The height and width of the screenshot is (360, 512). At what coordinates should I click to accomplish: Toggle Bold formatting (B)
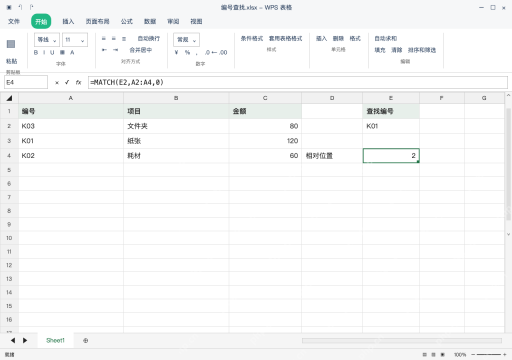click(x=36, y=52)
